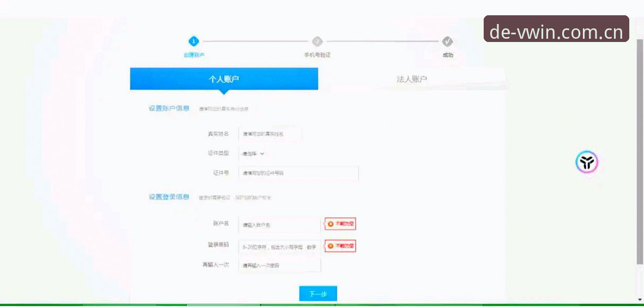The height and width of the screenshot is (307, 644).
Task: Focus the 账户名 input field
Action: [x=279, y=225]
